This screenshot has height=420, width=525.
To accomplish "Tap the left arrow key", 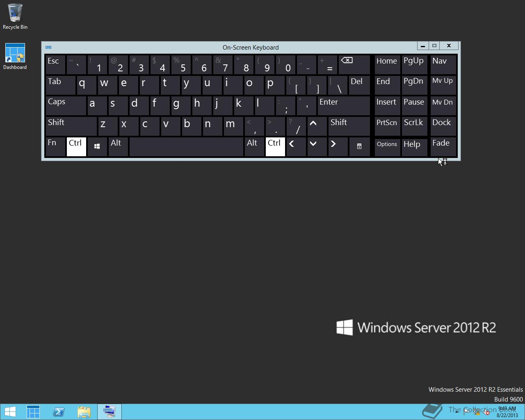I will (296, 146).
